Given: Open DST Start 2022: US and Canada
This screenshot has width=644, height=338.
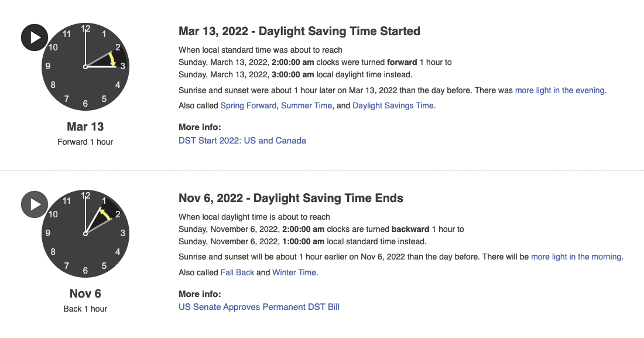Looking at the screenshot, I should [242, 140].
